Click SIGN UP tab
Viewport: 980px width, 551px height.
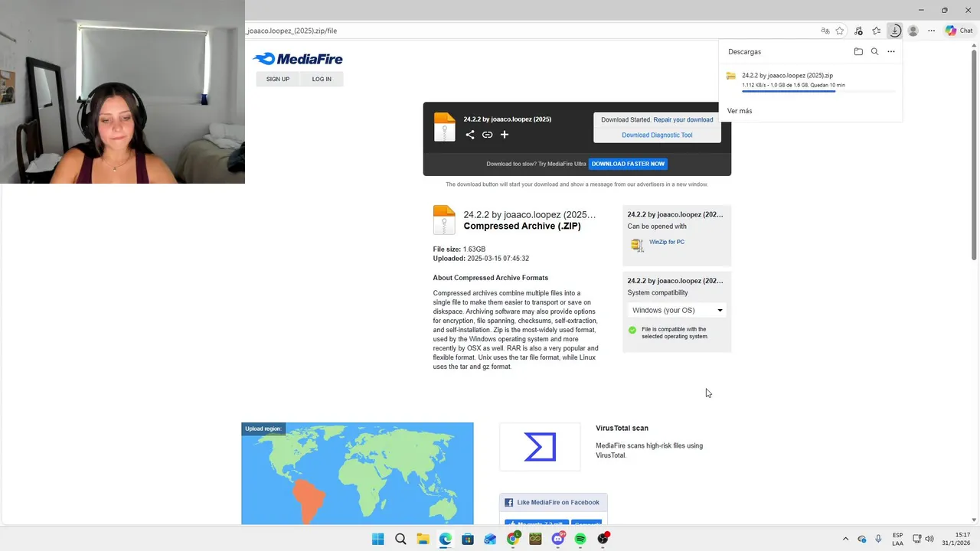278,79
